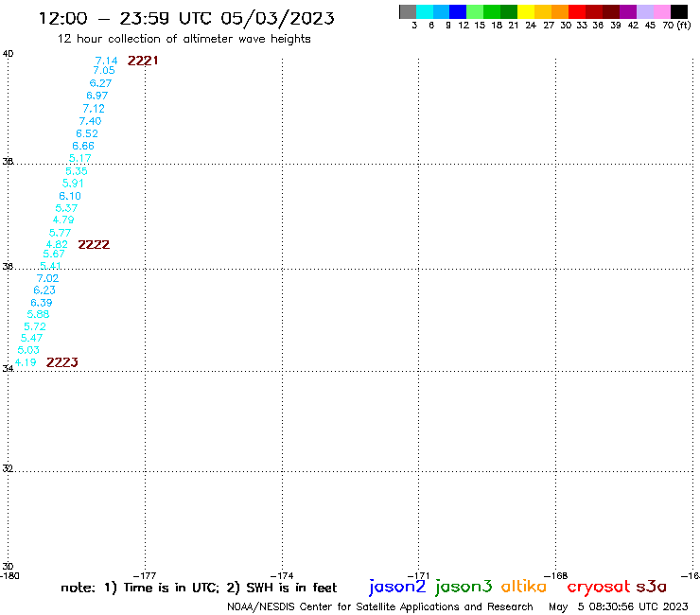Click the 5.67 wave height value

pos(54,254)
